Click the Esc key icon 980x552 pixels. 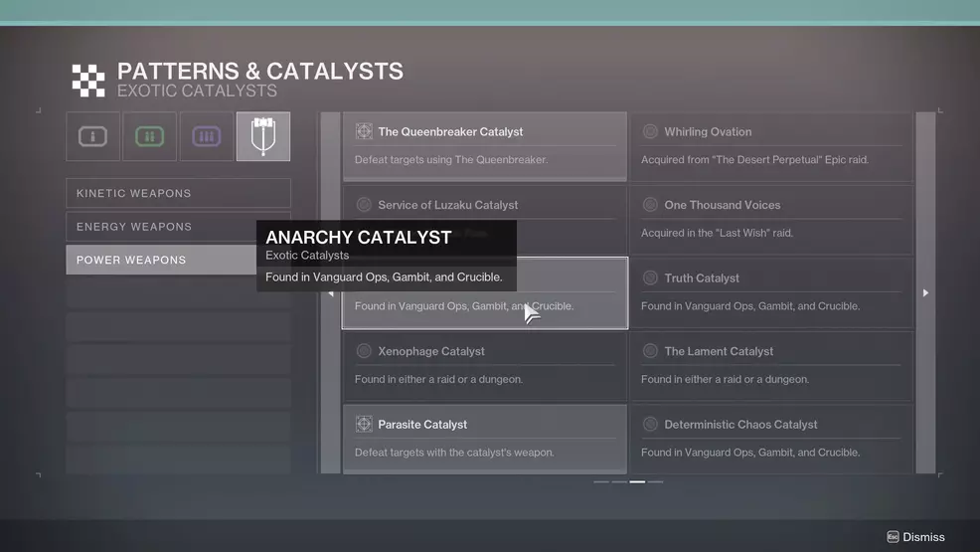894,537
